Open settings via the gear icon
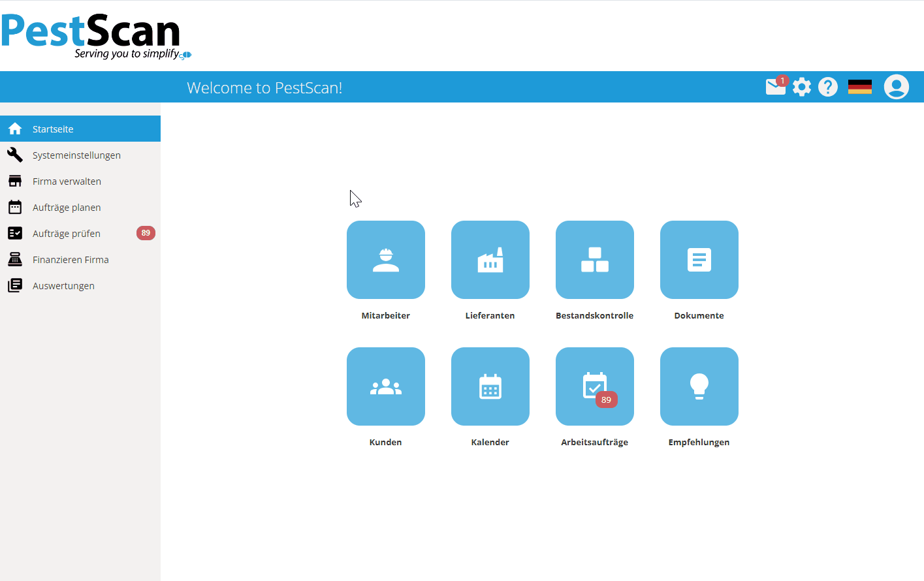924x581 pixels. pyautogui.click(x=802, y=87)
